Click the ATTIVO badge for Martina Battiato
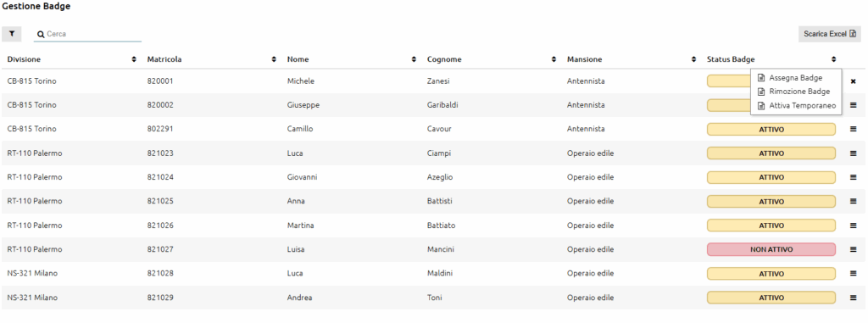The height and width of the screenshot is (323, 868). point(771,226)
